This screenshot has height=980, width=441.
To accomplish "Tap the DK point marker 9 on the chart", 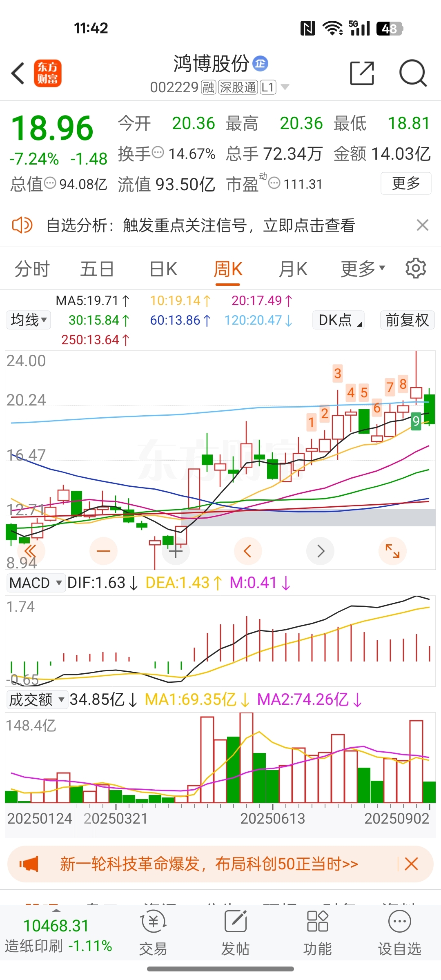I will 416,421.
